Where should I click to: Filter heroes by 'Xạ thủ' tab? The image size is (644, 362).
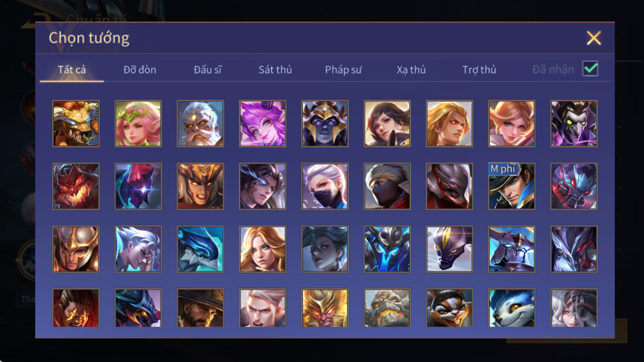411,70
